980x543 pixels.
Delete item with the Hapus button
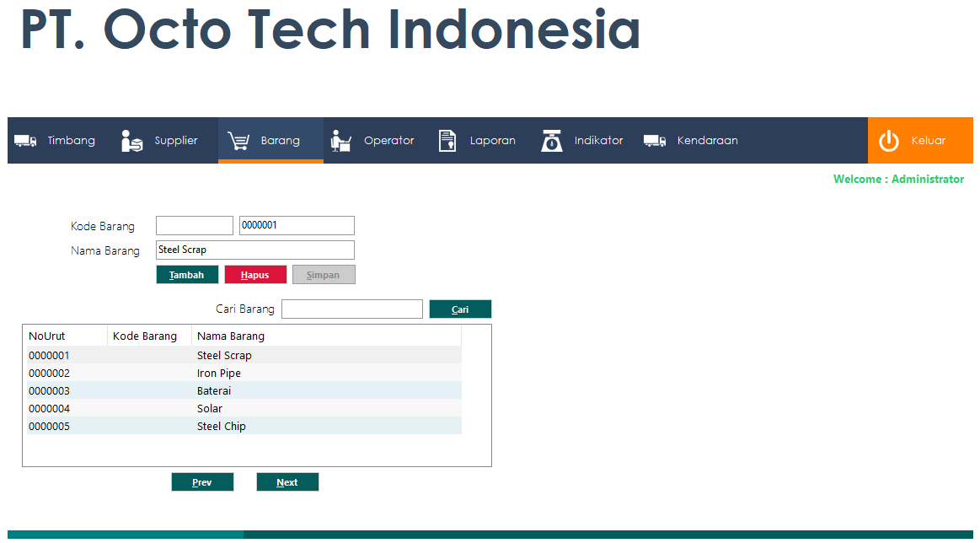(x=255, y=275)
